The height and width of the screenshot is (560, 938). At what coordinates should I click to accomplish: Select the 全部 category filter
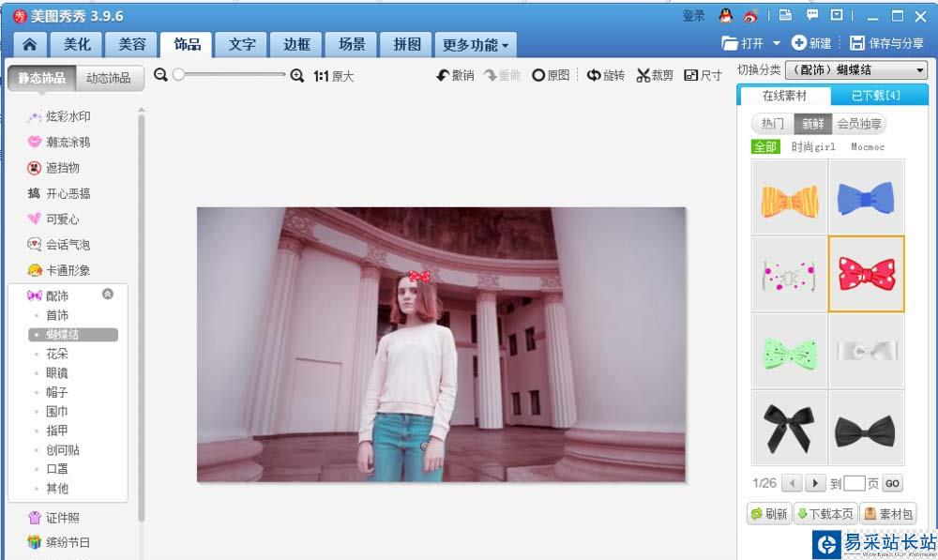pos(765,146)
